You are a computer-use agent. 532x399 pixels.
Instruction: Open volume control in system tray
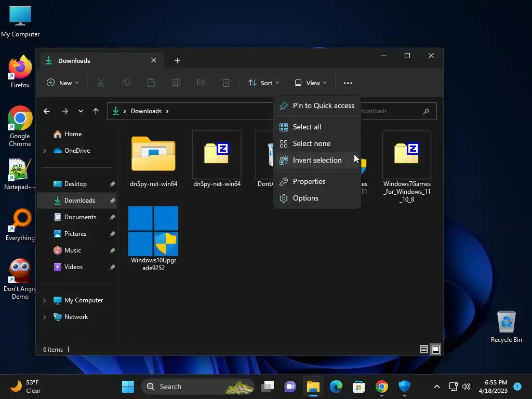click(466, 387)
